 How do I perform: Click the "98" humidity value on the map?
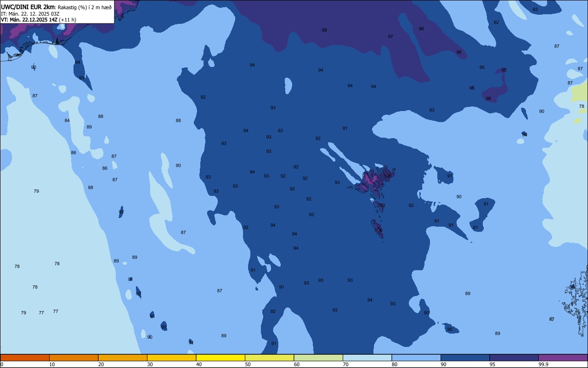click(x=324, y=30)
